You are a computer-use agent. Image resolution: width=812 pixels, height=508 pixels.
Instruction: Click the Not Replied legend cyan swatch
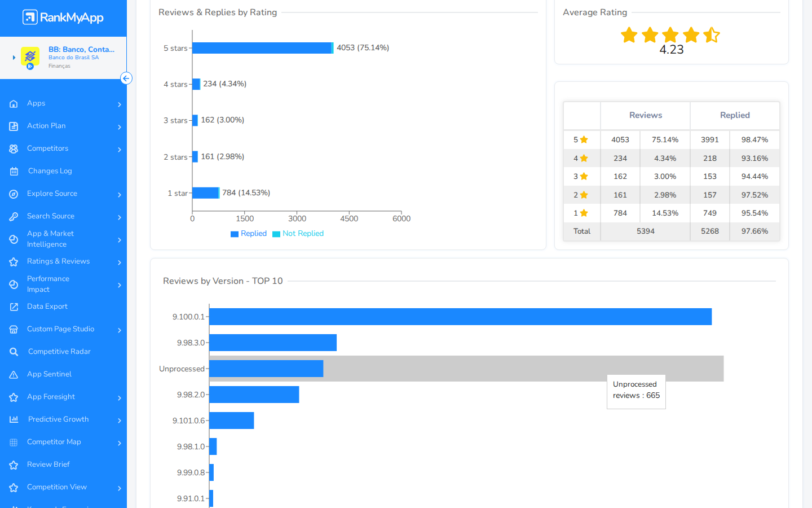(276, 234)
